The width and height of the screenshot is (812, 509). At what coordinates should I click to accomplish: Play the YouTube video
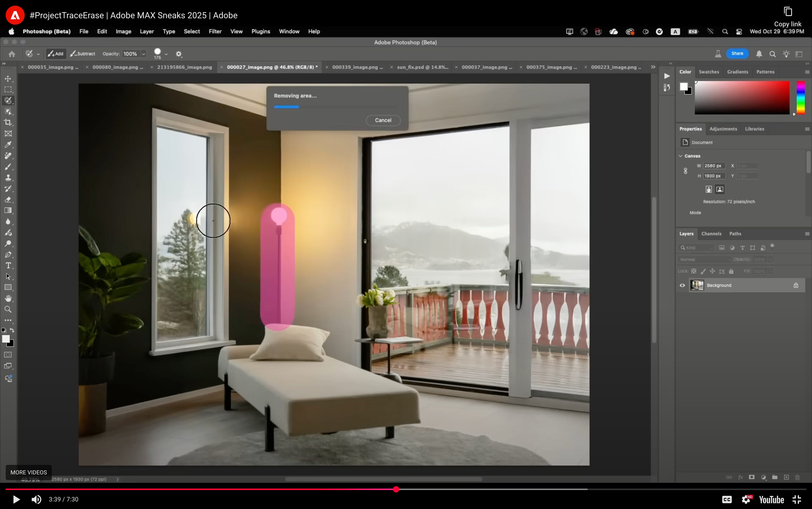(x=16, y=499)
